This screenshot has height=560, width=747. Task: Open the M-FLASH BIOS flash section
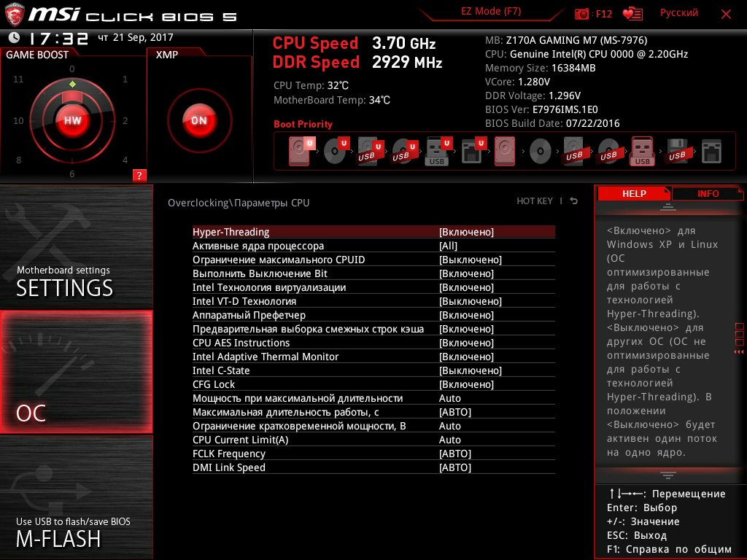[76, 497]
